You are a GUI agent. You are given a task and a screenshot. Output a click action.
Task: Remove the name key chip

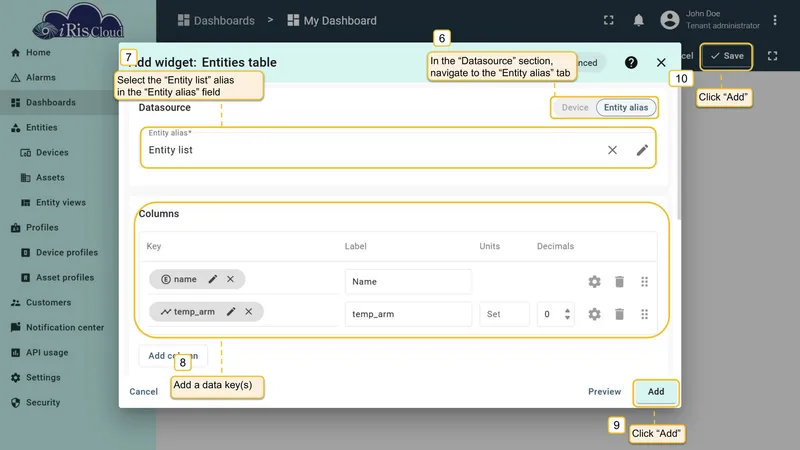click(x=231, y=279)
